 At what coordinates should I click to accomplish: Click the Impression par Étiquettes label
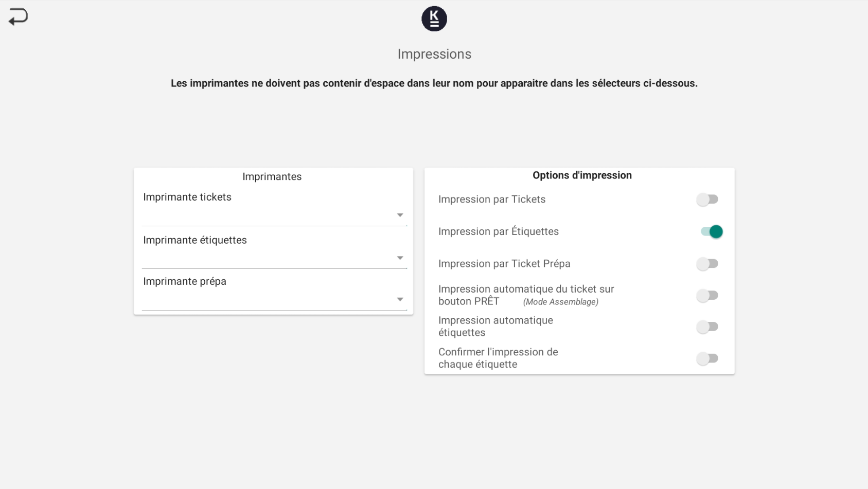coord(498,232)
